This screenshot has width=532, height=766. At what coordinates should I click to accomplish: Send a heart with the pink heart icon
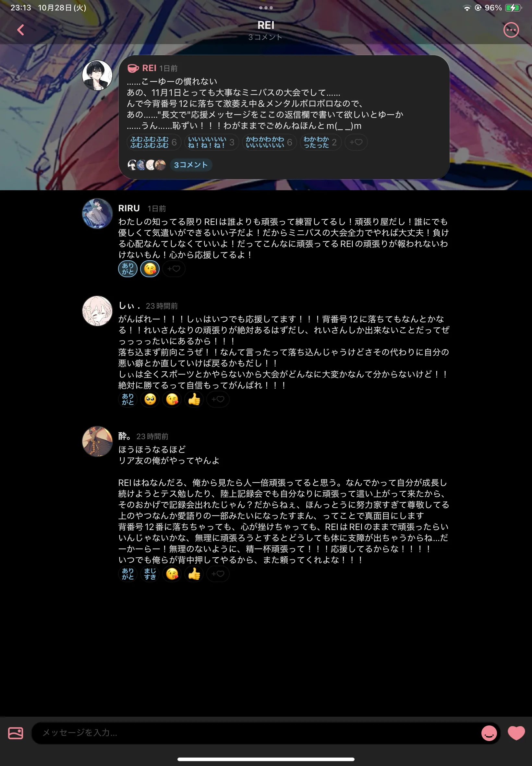point(516,733)
